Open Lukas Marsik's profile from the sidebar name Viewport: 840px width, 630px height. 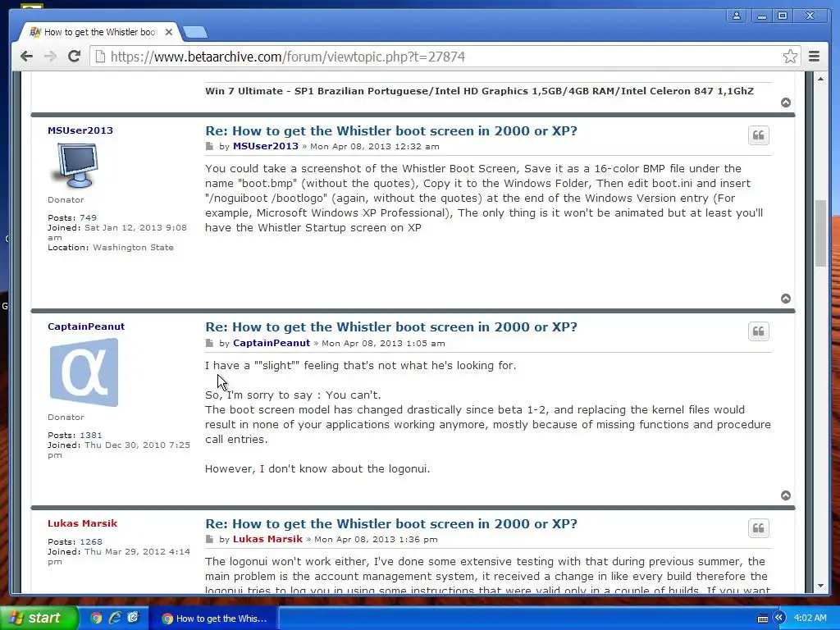(83, 523)
